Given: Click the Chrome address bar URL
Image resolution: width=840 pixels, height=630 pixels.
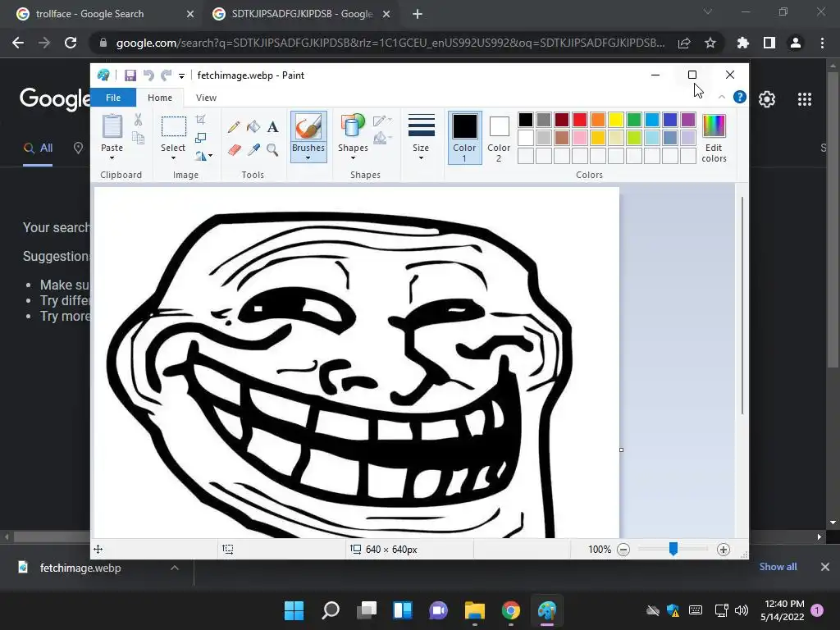Looking at the screenshot, I should (390, 43).
